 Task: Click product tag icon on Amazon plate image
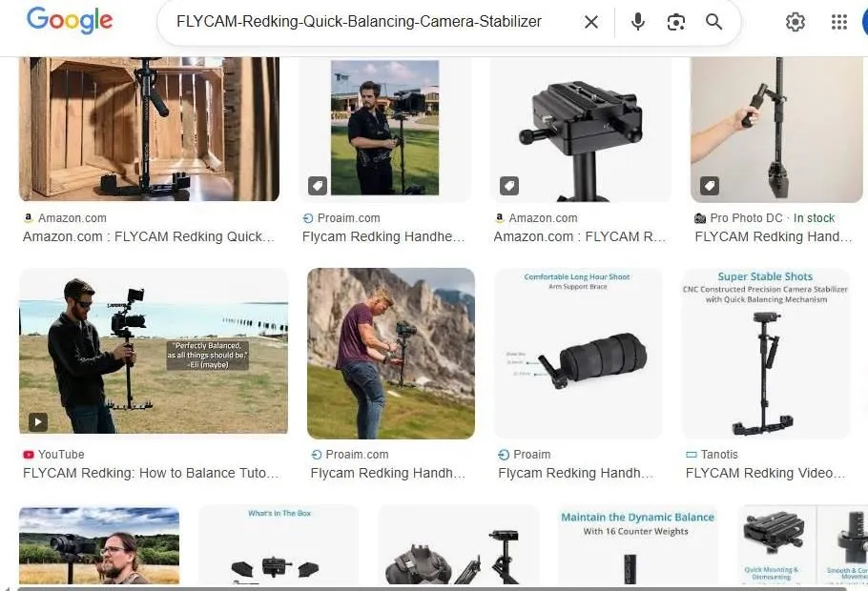[x=509, y=185]
